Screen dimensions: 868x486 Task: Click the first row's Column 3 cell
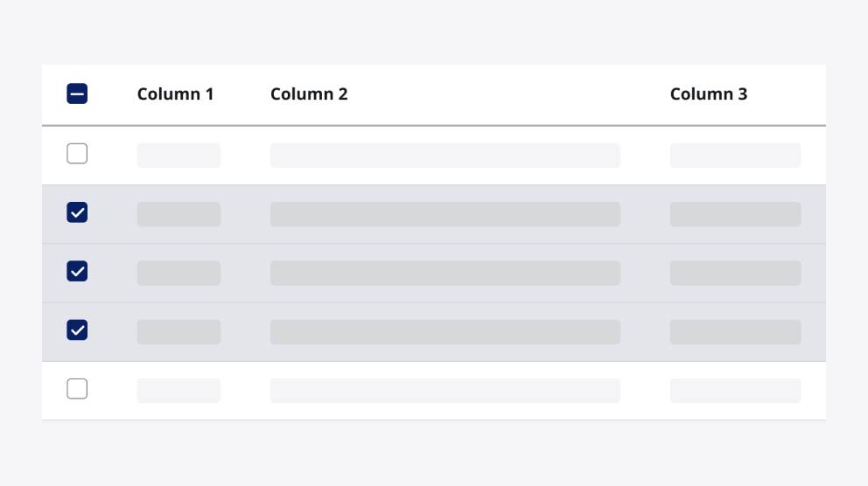point(735,156)
